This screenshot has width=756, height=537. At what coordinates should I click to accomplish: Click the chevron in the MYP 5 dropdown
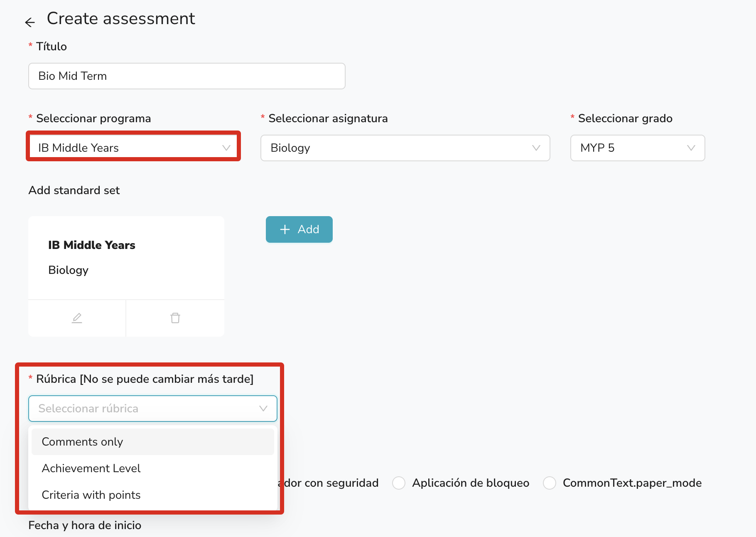691,148
